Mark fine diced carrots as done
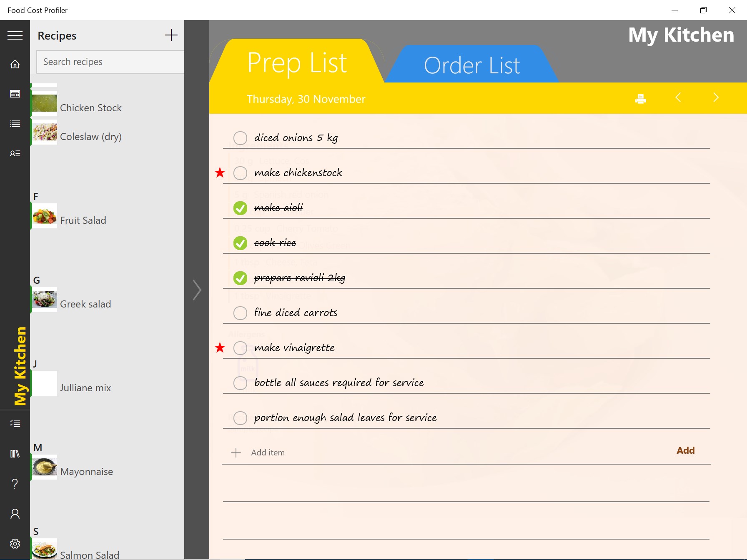The width and height of the screenshot is (747, 560). 240,312
